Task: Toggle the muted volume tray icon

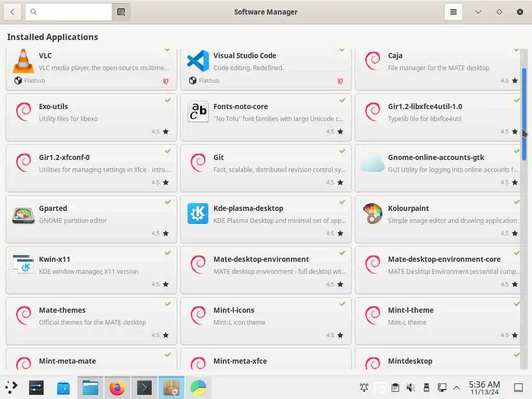Action: (x=411, y=388)
